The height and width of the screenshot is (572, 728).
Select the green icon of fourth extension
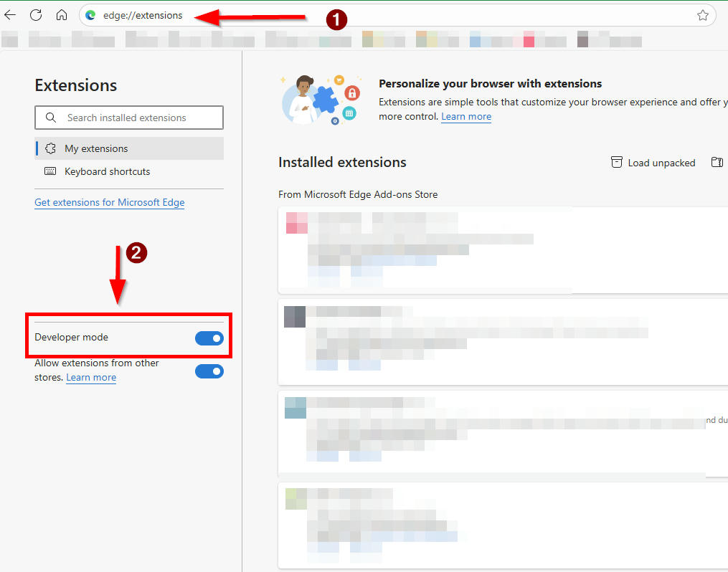coord(296,499)
